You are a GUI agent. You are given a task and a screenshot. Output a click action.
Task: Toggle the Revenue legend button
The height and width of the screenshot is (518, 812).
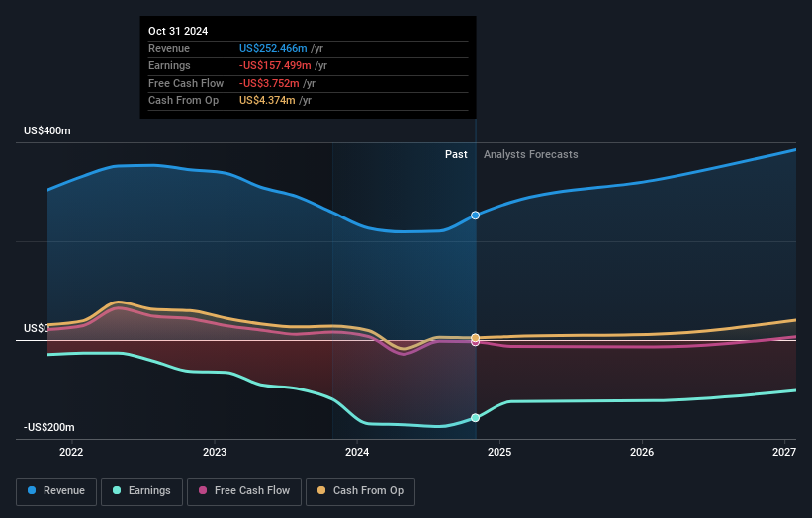(x=56, y=491)
